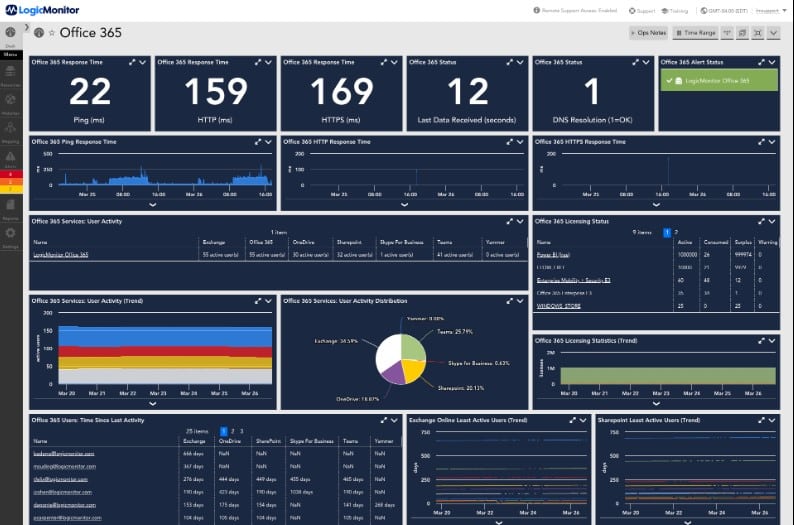Click the icon button right of Time Range
This screenshot has width=794, height=525.
[x=727, y=33]
